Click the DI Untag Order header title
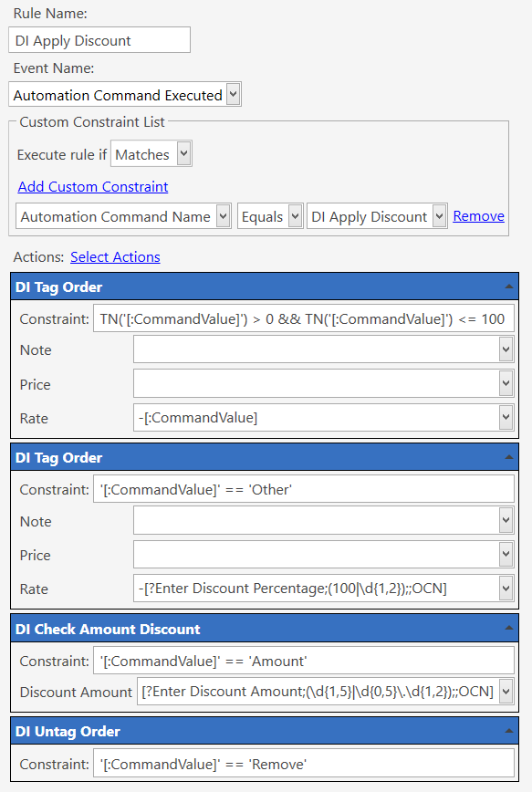 68,732
